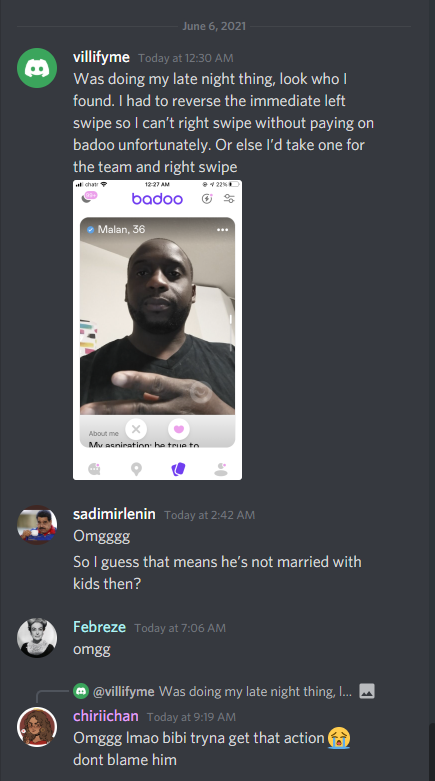Viewport: 435px width, 781px height.
Task: Open villifyme's green Discord avatar
Action: [x=37, y=68]
